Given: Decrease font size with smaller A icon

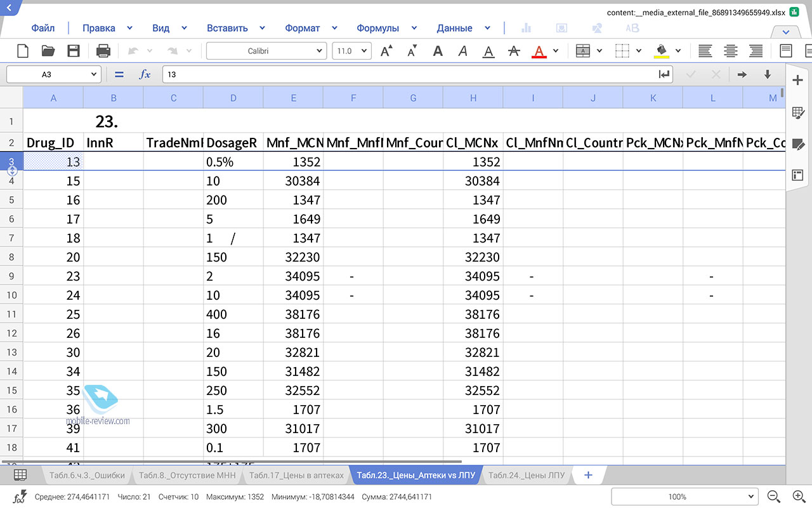Looking at the screenshot, I should pyautogui.click(x=412, y=51).
